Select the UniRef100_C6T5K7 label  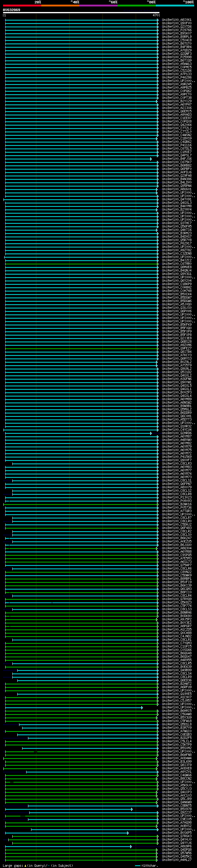click(176, 162)
